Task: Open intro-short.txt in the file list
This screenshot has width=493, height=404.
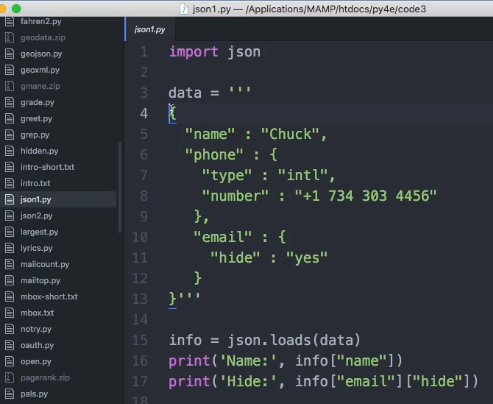Action: 47,167
